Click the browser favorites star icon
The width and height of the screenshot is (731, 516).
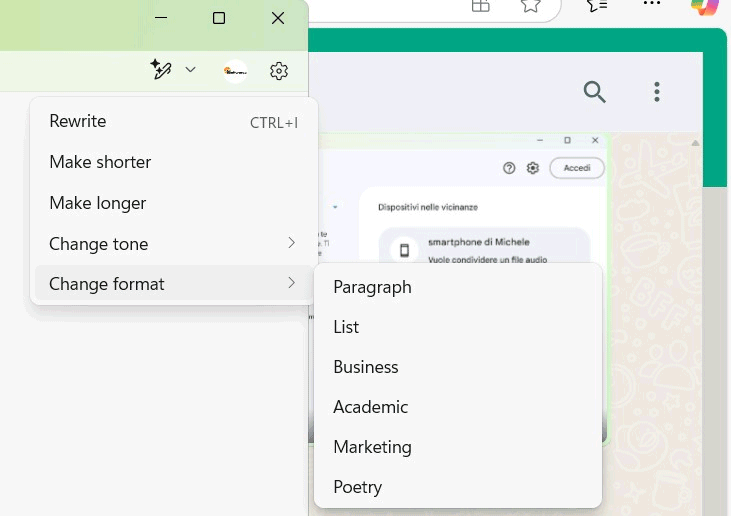click(x=530, y=6)
